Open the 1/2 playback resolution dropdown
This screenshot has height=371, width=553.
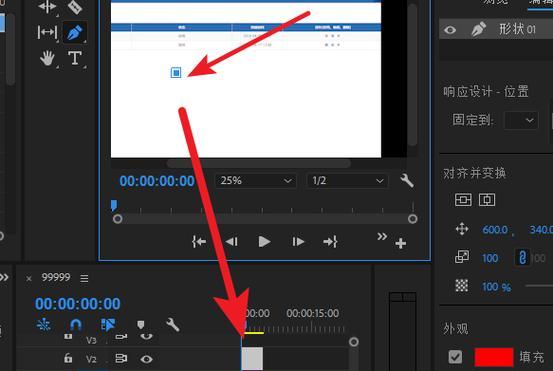[347, 181]
